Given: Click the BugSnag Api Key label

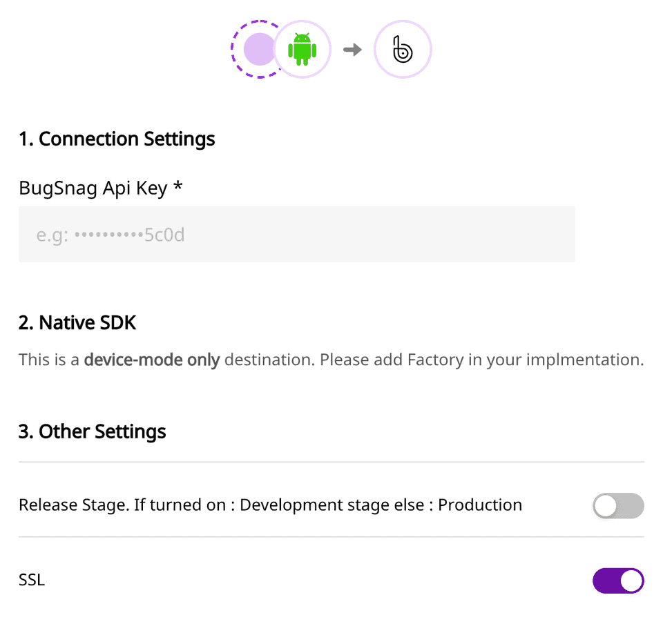Looking at the screenshot, I should pos(99,188).
